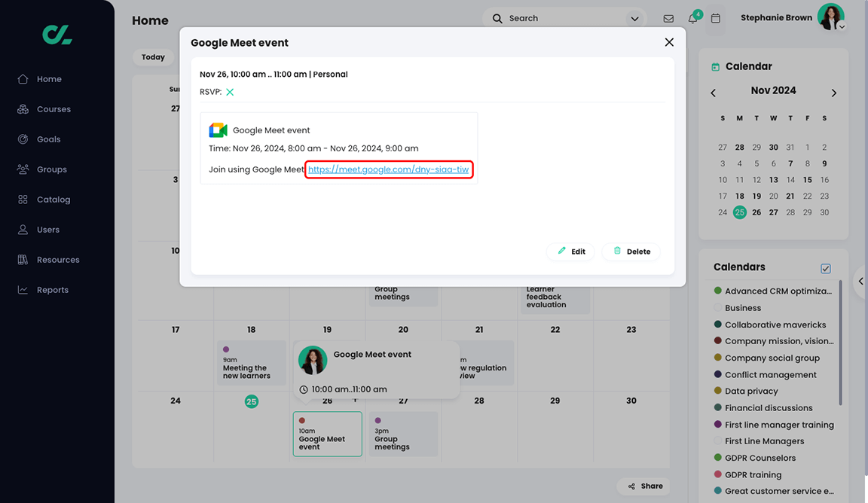Image resolution: width=868 pixels, height=503 pixels.
Task: Go to previous month in mini calendar
Action: (713, 93)
